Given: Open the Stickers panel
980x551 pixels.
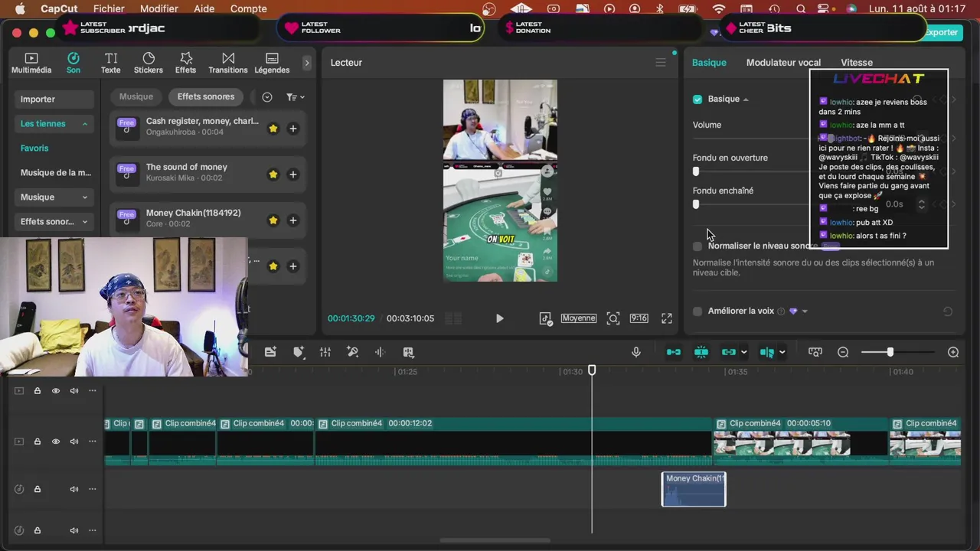Looking at the screenshot, I should pyautogui.click(x=149, y=63).
